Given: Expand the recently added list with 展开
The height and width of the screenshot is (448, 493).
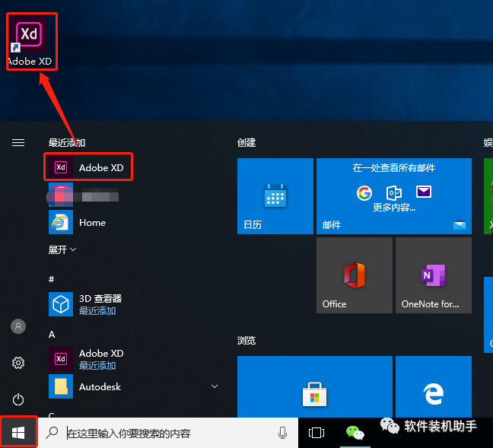Looking at the screenshot, I should (62, 249).
